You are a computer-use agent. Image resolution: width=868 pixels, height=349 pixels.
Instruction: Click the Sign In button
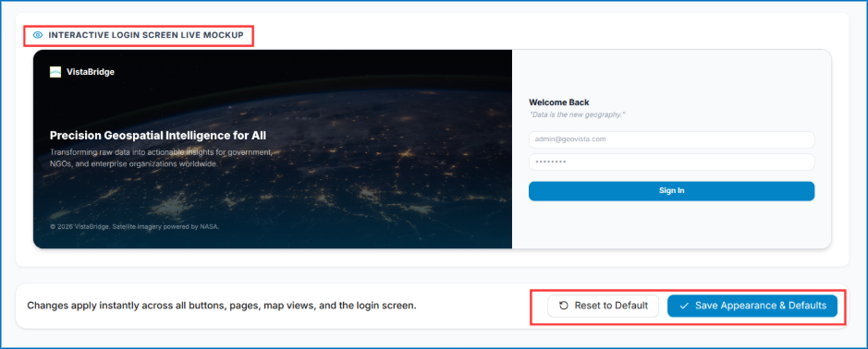(x=671, y=191)
